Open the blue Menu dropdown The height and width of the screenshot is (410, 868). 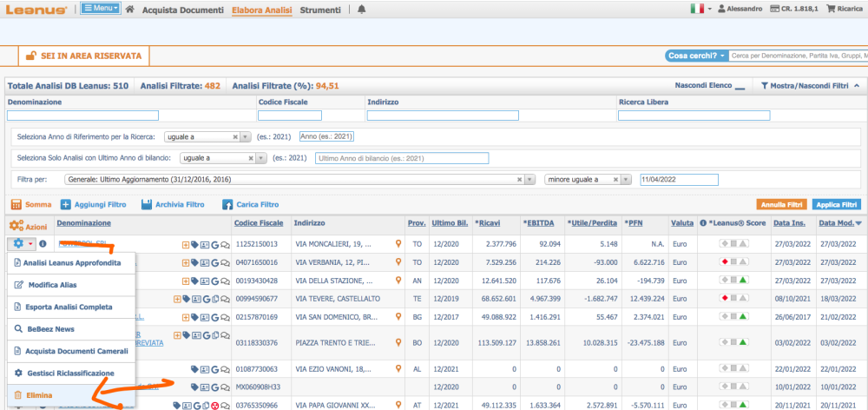(x=102, y=9)
